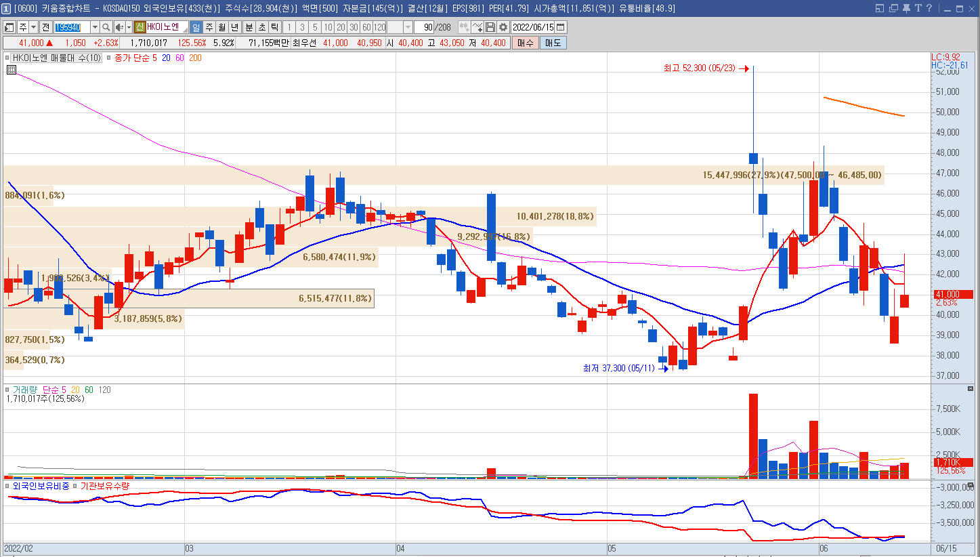Open the panel layout icon at toolbar start
The height and width of the screenshot is (557, 980).
point(9,27)
